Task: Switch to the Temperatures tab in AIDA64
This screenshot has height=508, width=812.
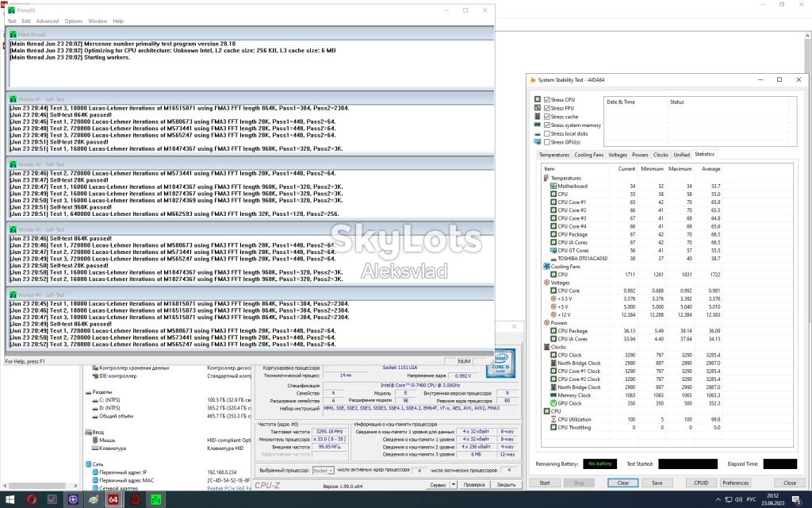Action: coord(553,155)
